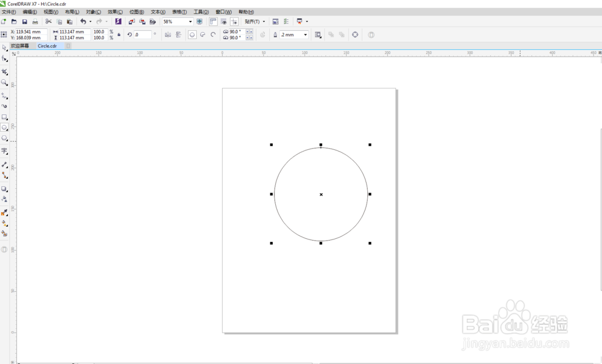Click the Undo arrow icon
Screen dimensions: 602x364
[83, 22]
